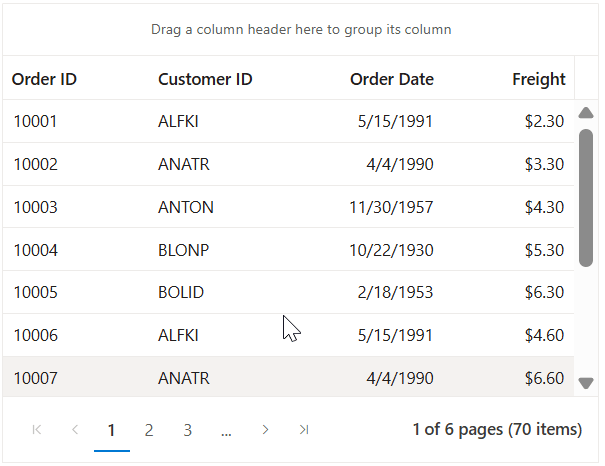The height and width of the screenshot is (466, 605).
Task: Sort by the Customer ID column header
Action: [205, 79]
